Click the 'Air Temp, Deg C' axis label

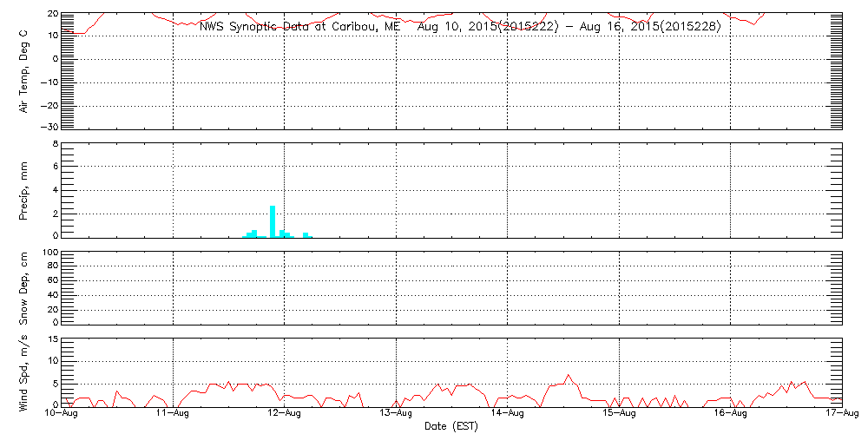pos(23,70)
